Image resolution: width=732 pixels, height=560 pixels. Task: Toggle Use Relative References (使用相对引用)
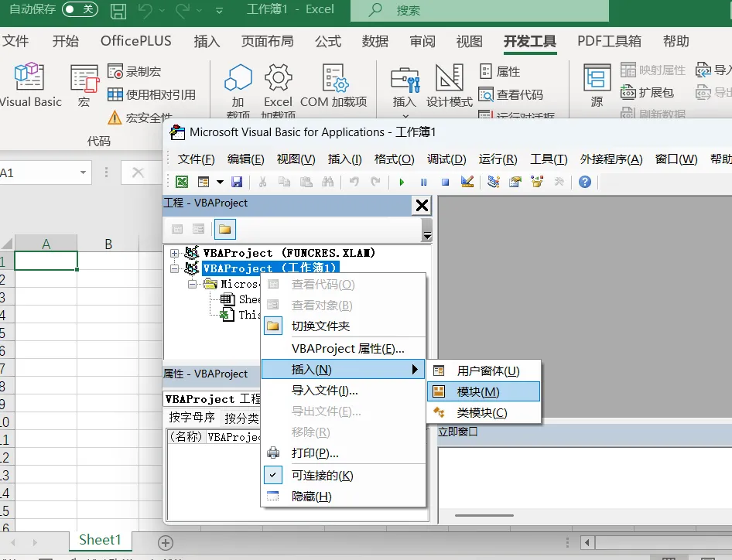(x=151, y=94)
